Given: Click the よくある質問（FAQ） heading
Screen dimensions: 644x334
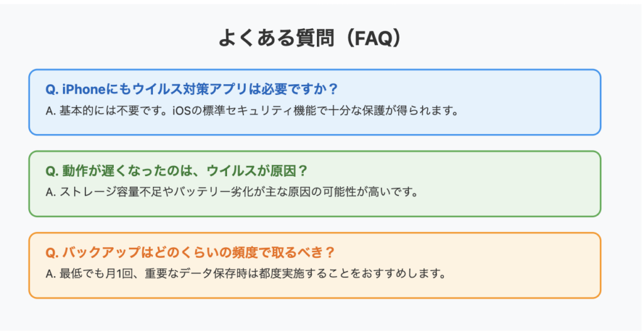Looking at the screenshot, I should (x=309, y=38).
